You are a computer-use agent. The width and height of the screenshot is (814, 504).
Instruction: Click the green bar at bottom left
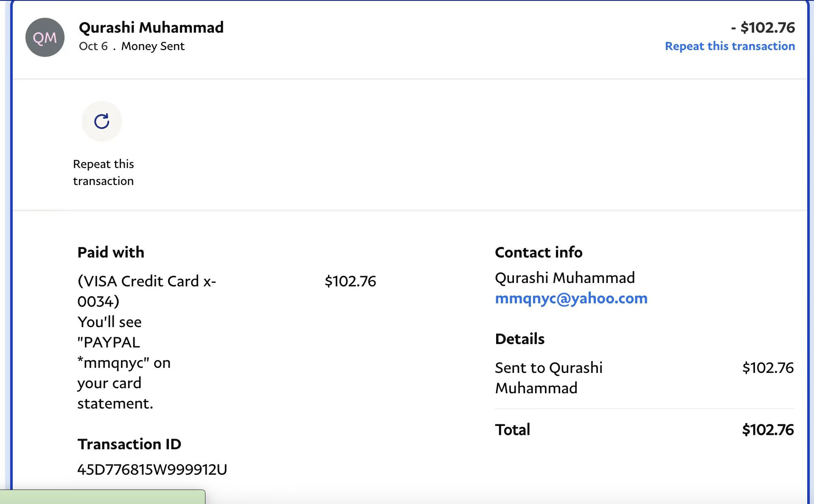coord(102,497)
